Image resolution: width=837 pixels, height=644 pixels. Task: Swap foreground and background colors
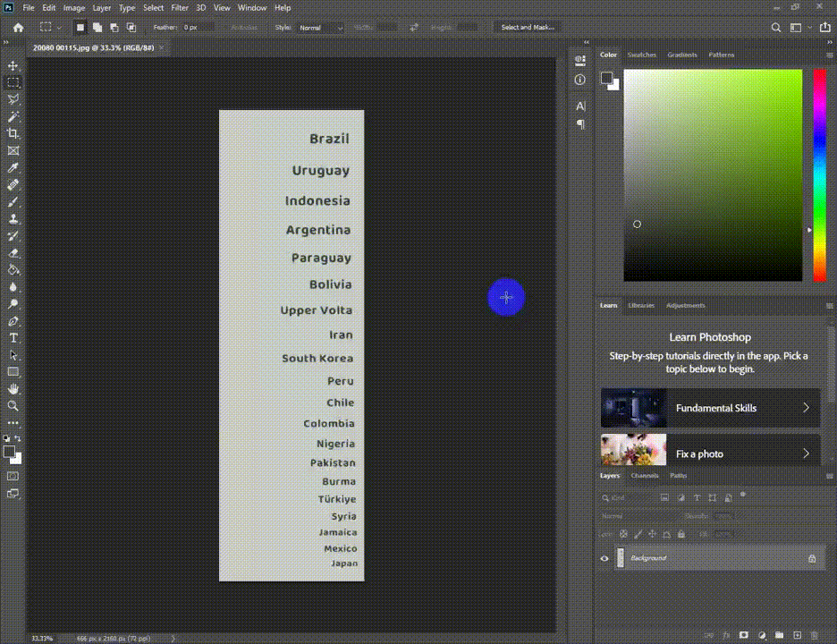pos(18,438)
